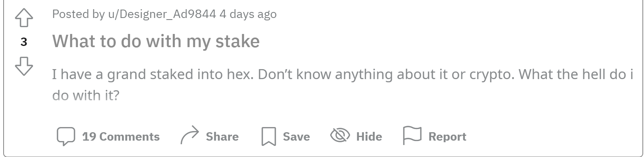Image resolution: width=644 pixels, height=157 pixels.
Task: Upvote the post using the up arrow
Action: (24, 18)
